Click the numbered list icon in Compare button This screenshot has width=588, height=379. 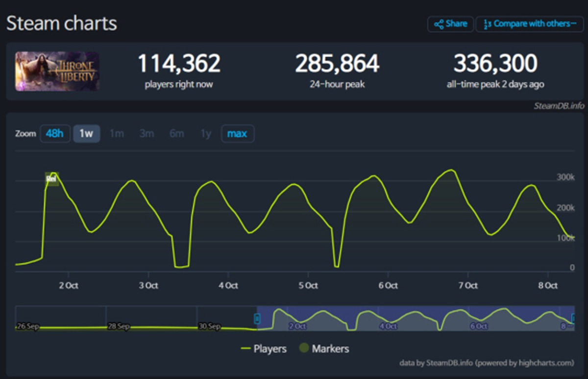(x=487, y=24)
